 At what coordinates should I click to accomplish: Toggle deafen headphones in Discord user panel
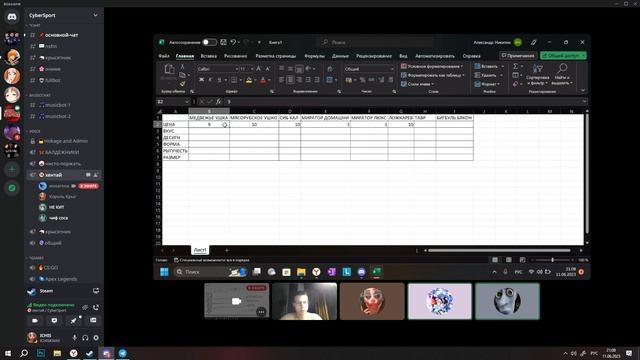[x=85, y=338]
